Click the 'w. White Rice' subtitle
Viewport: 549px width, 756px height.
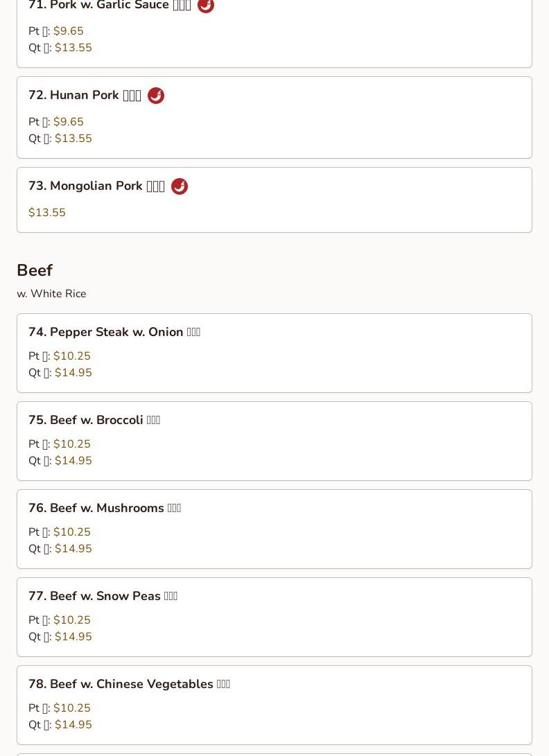click(51, 294)
